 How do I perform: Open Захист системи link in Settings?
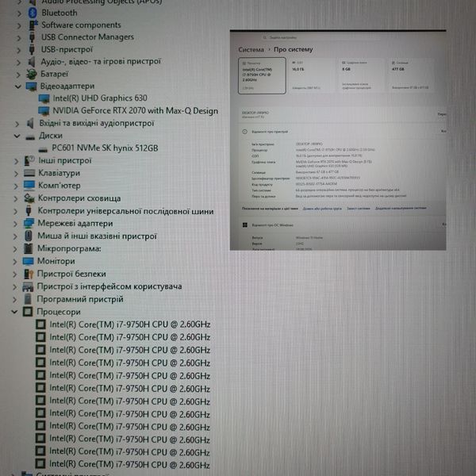point(359,209)
